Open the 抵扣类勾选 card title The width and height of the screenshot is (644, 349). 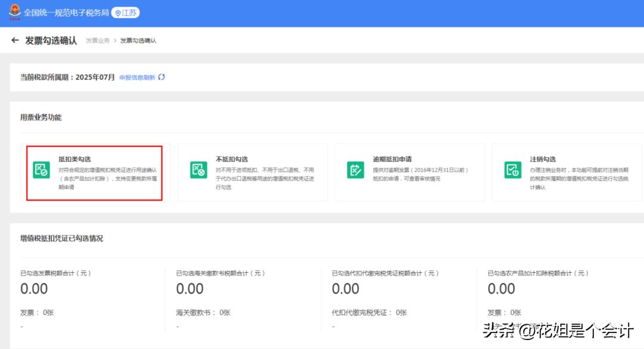pos(75,159)
